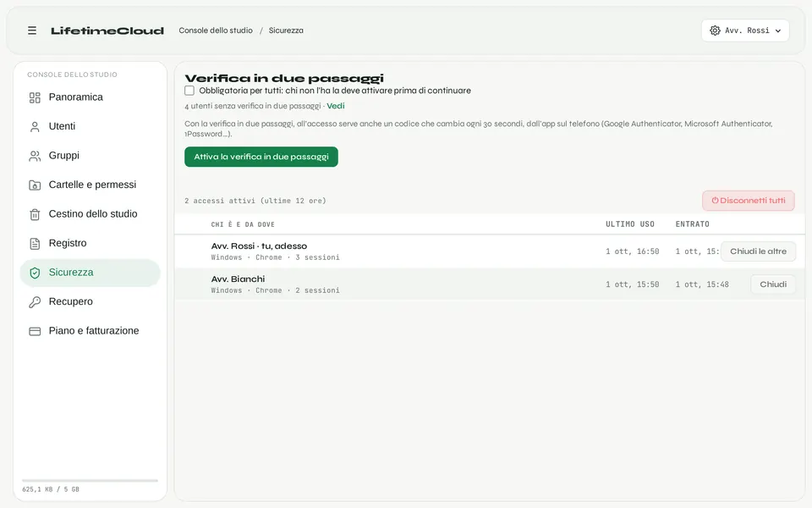The width and height of the screenshot is (812, 508).
Task: Click the '1 ott, 16:50' last use value
Action: point(633,251)
